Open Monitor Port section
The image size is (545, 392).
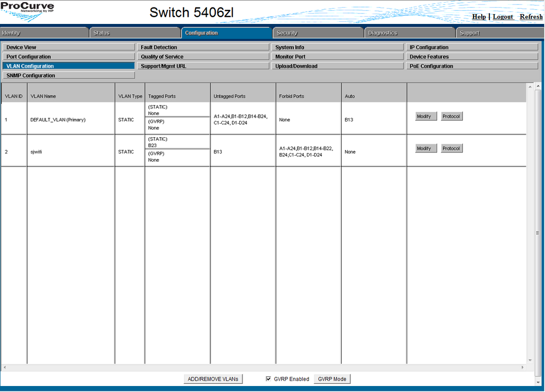coord(337,56)
